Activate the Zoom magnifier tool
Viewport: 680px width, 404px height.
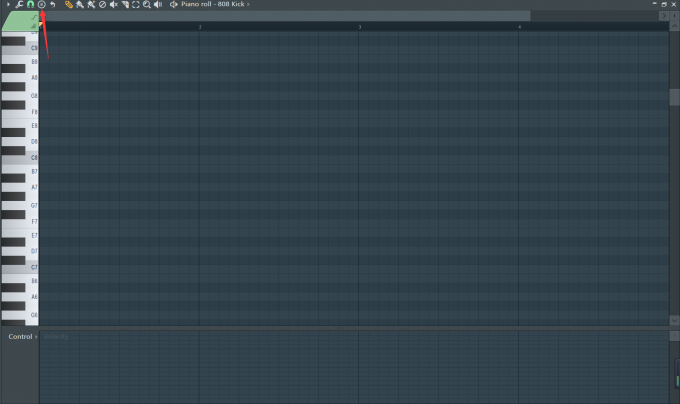(147, 4)
